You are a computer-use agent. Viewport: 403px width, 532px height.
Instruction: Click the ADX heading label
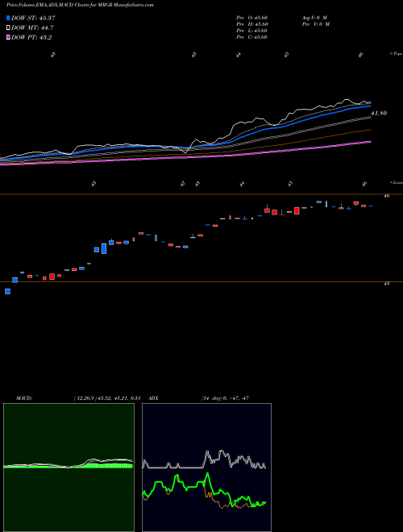[154, 398]
